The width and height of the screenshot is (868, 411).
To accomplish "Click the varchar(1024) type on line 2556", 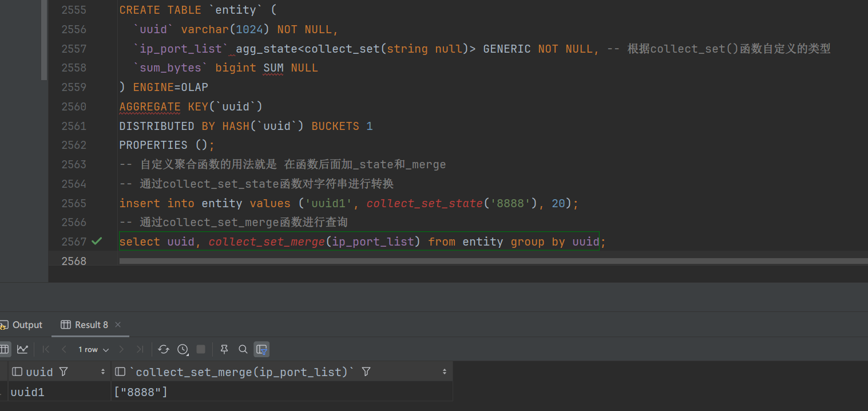I will tap(225, 29).
